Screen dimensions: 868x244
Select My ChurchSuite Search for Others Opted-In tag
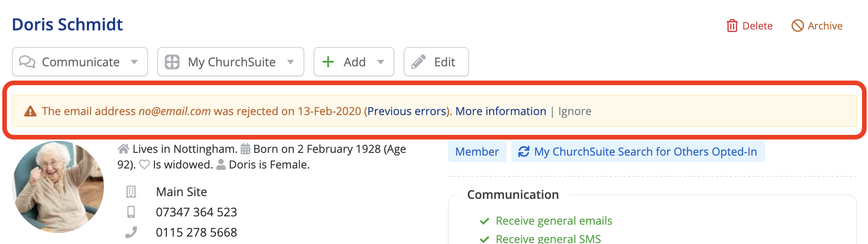click(645, 152)
